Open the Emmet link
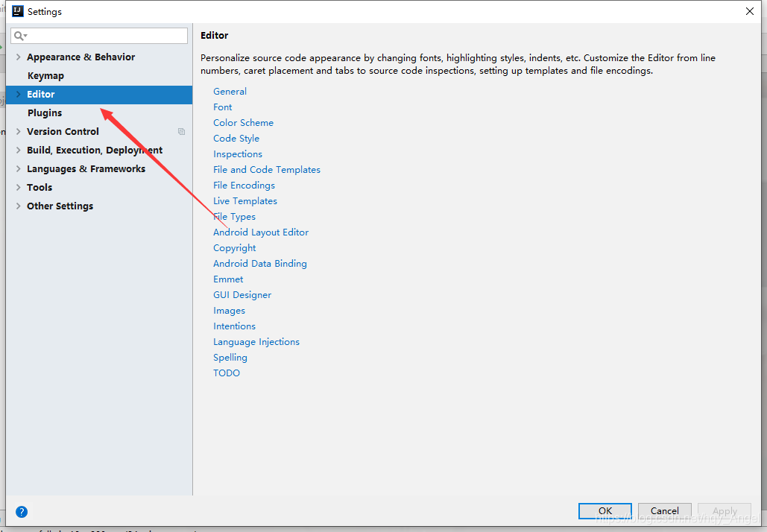Image resolution: width=767 pixels, height=532 pixels. point(228,279)
